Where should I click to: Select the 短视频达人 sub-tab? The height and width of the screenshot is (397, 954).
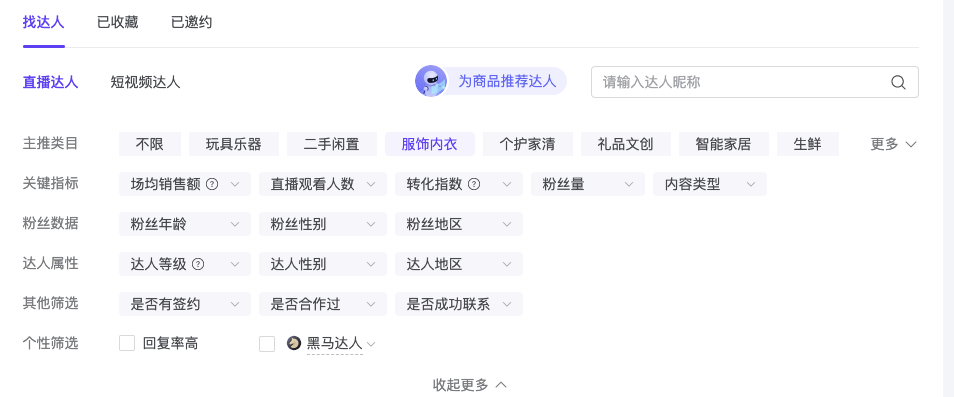pos(145,82)
